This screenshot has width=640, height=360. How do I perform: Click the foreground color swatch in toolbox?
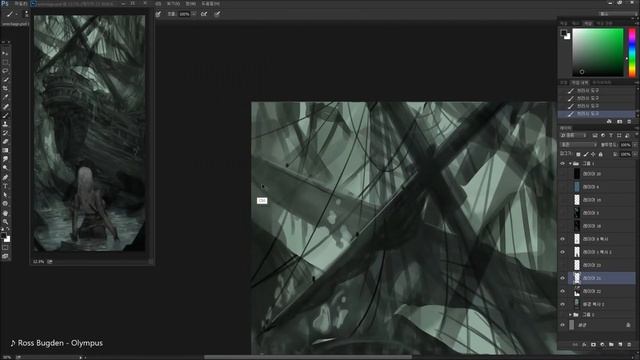4,236
